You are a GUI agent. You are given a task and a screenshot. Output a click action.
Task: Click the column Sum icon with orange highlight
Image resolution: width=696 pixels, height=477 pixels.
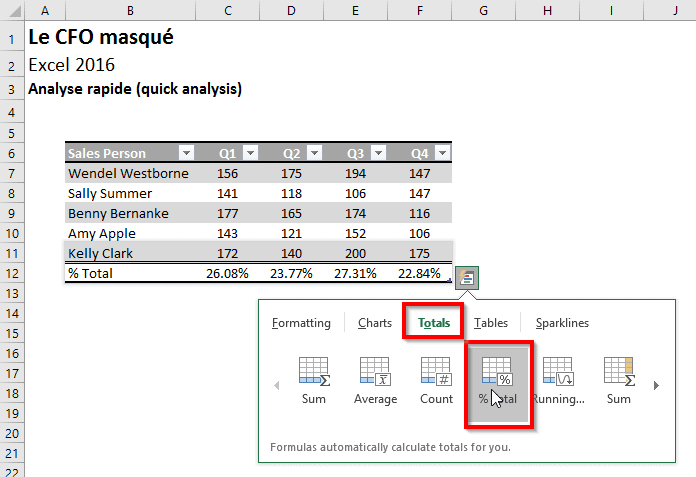(x=619, y=371)
